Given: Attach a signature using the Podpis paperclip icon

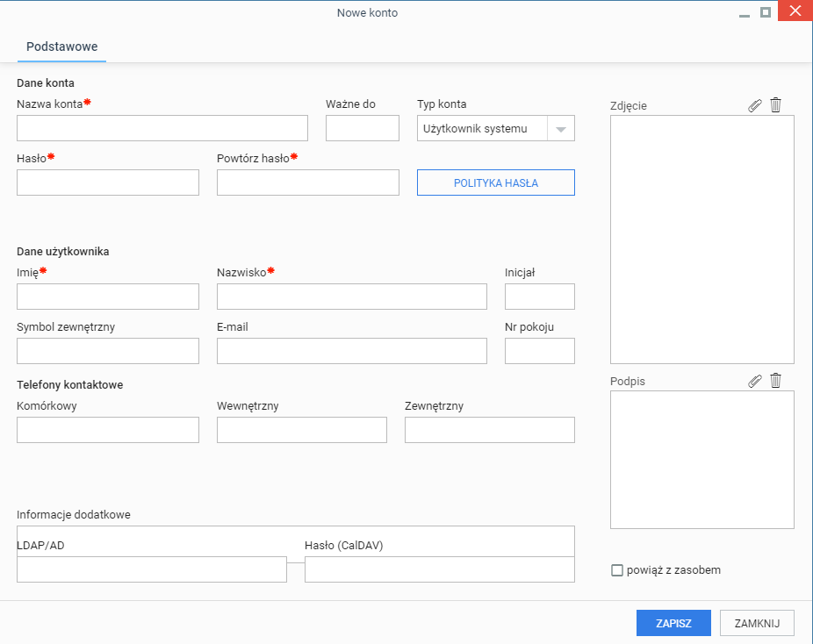Looking at the screenshot, I should [x=755, y=381].
